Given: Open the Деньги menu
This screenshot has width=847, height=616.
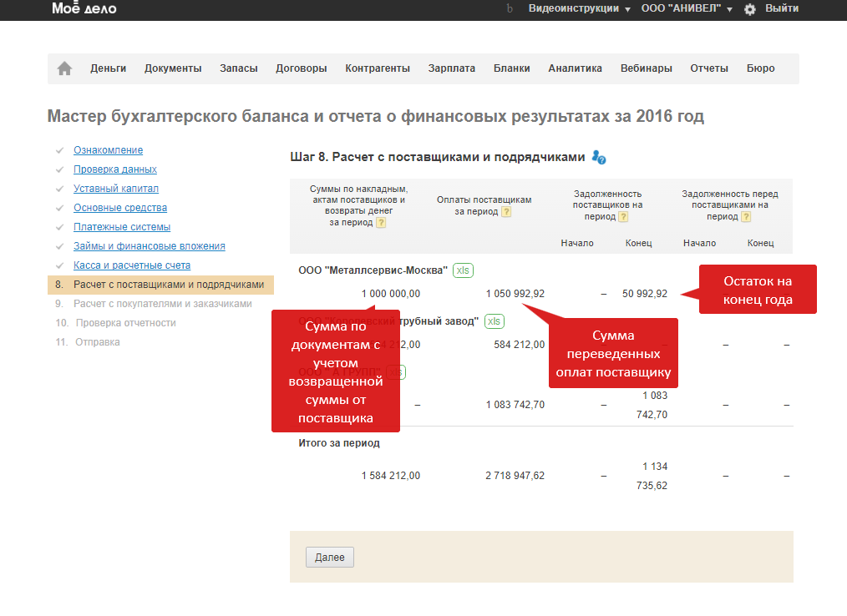Looking at the screenshot, I should (108, 68).
